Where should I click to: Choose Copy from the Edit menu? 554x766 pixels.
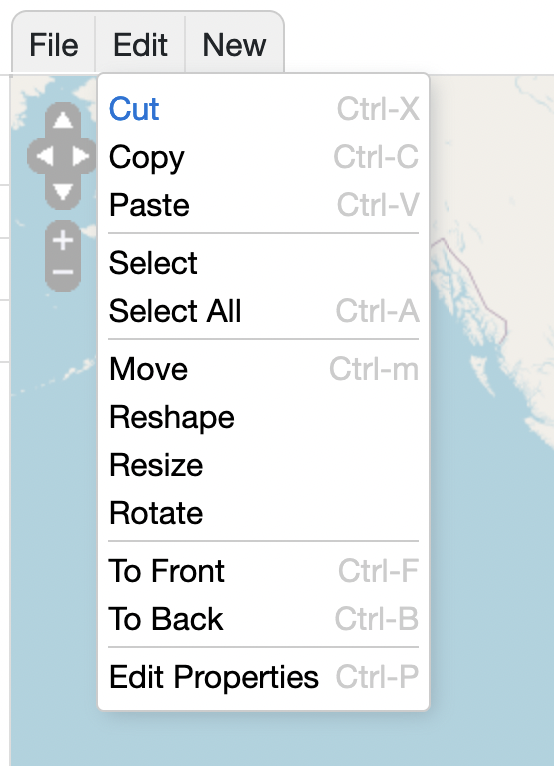pyautogui.click(x=264, y=157)
